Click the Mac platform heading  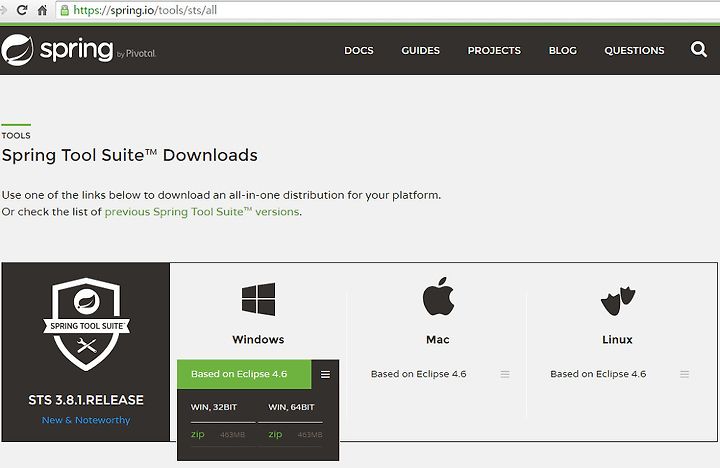click(x=438, y=339)
